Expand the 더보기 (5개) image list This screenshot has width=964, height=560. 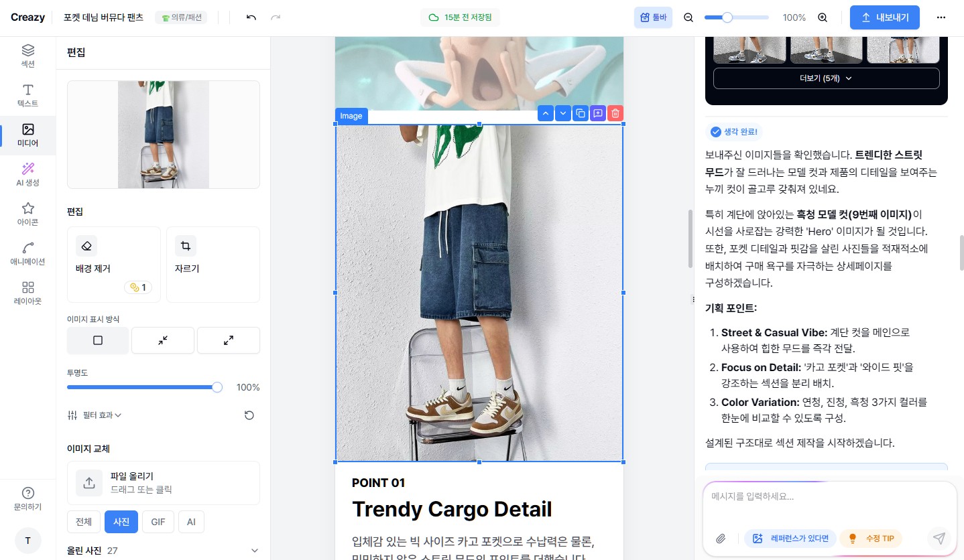[x=826, y=78]
